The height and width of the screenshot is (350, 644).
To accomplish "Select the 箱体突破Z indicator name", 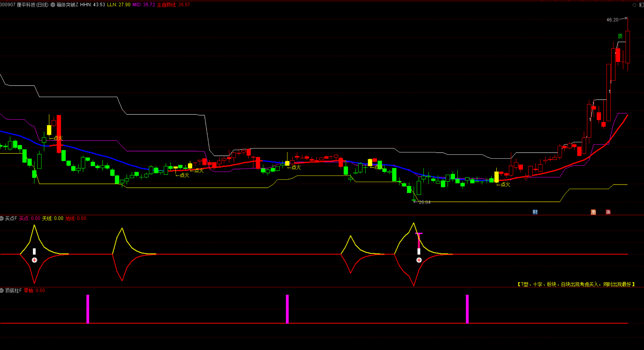I will [67, 5].
